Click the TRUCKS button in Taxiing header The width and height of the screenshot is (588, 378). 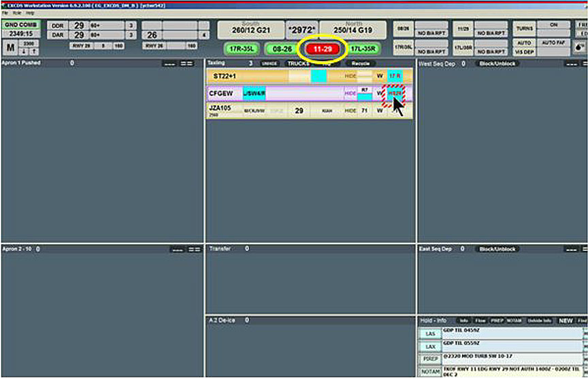point(298,63)
